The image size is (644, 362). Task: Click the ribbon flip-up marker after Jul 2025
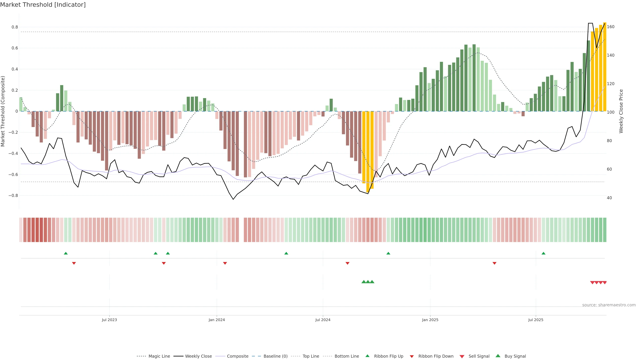coord(543,253)
